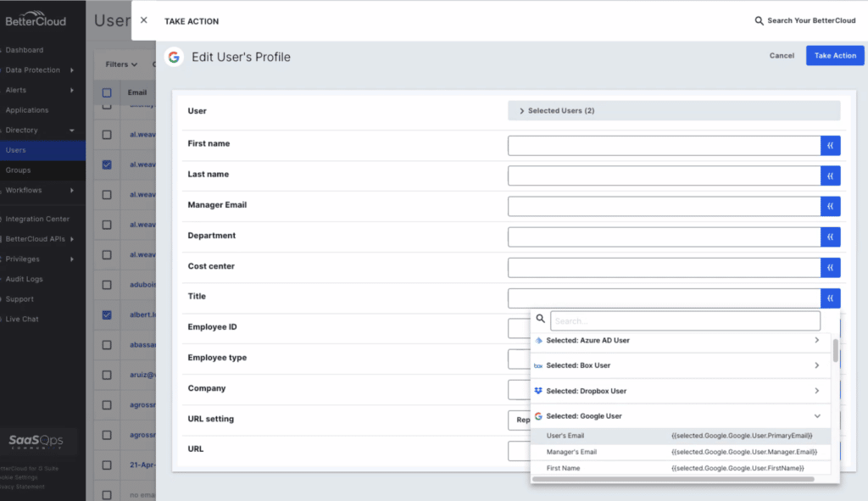The width and height of the screenshot is (868, 501).
Task: Open Support page
Action: 20,299
